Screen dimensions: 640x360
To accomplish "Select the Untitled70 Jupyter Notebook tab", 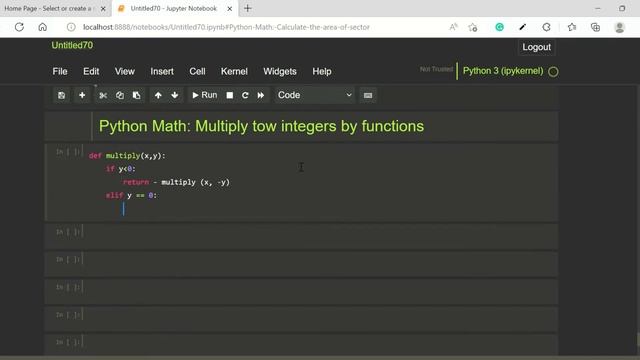I will 173,8.
